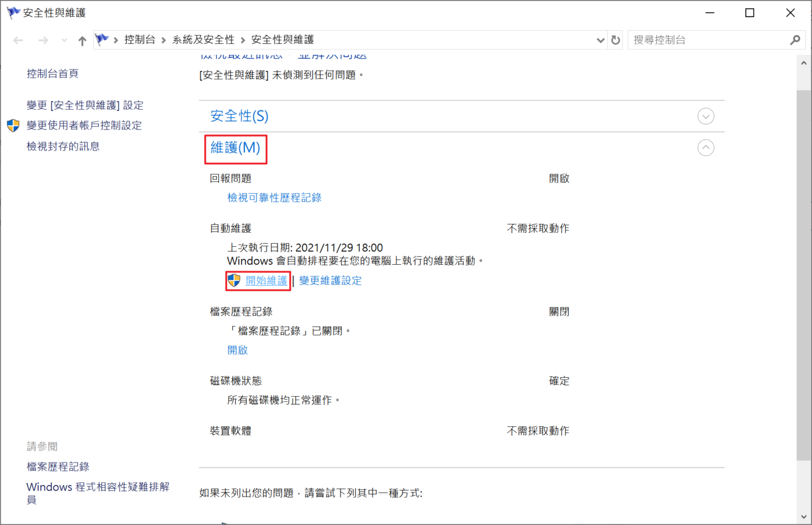Click 開啟 link under 檔案歷程記錄
The image size is (812, 525).
(237, 350)
